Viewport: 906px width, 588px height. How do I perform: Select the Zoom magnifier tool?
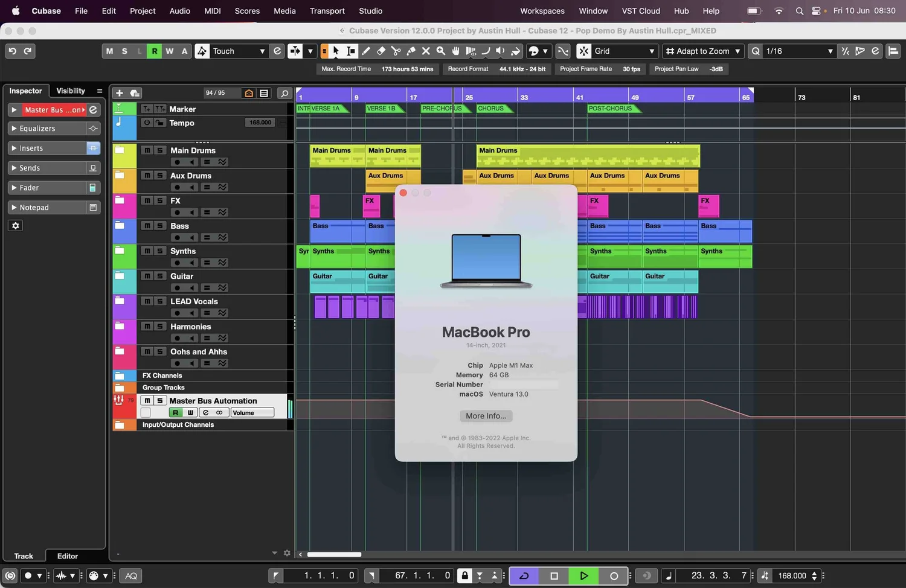click(x=440, y=51)
